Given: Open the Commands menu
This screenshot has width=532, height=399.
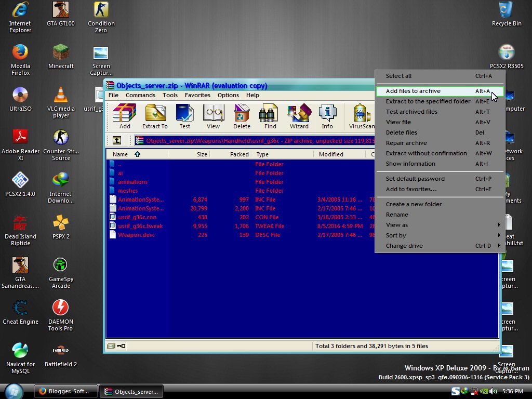Looking at the screenshot, I should (x=140, y=95).
